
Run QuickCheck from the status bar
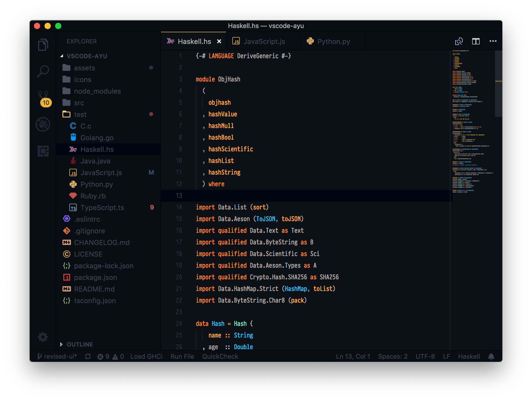coord(220,356)
